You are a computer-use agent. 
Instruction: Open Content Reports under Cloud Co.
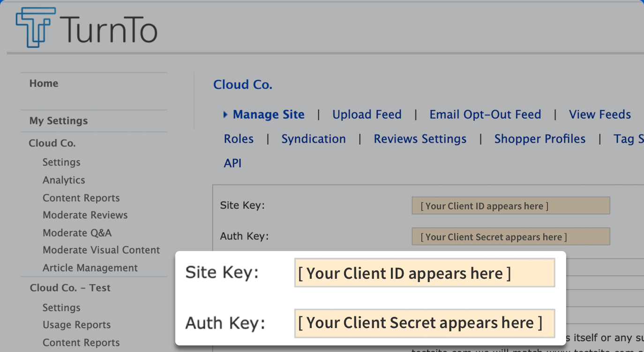pyautogui.click(x=81, y=198)
